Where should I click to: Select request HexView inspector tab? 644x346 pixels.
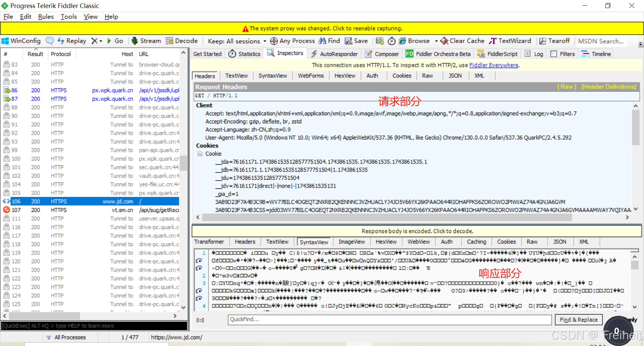[344, 76]
